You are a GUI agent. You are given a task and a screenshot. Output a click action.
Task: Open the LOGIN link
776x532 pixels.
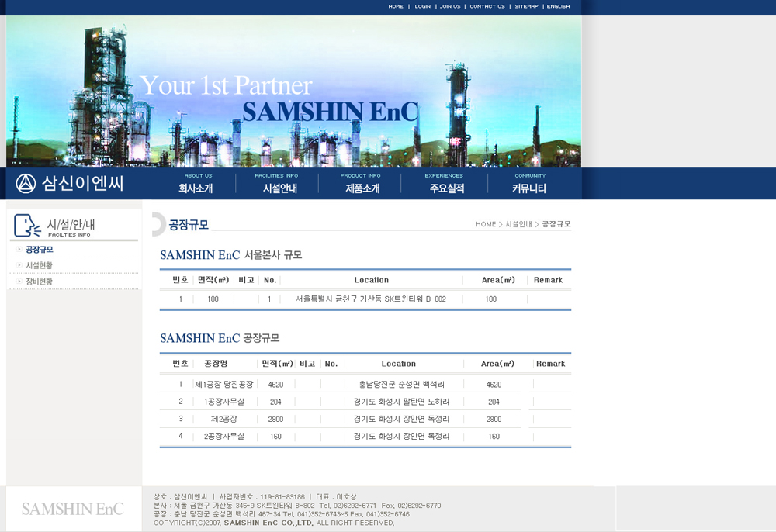(x=422, y=6)
